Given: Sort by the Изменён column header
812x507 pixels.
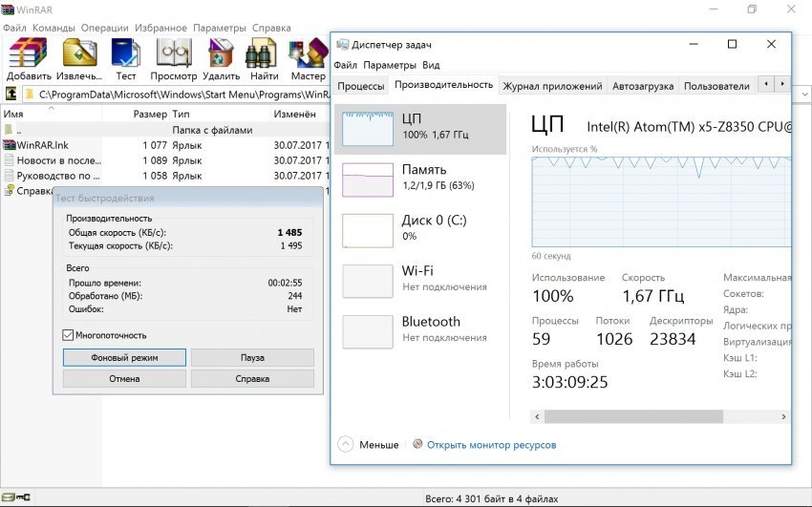Looking at the screenshot, I should (x=300, y=114).
